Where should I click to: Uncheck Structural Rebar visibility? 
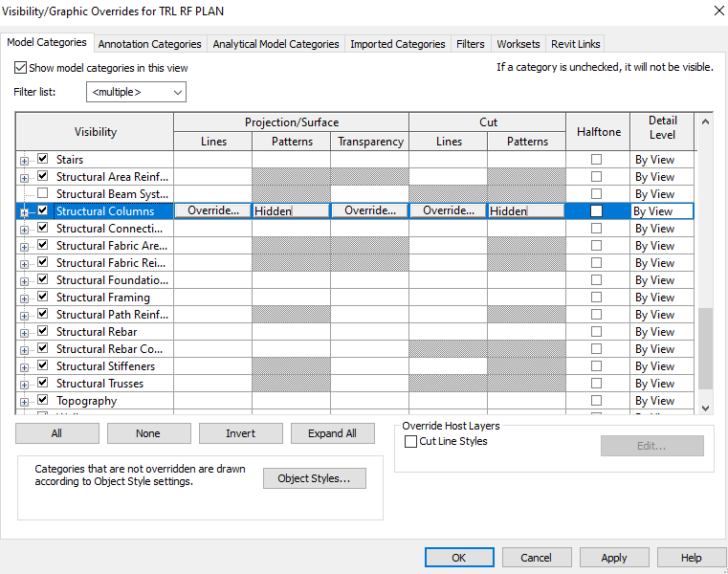coord(43,331)
